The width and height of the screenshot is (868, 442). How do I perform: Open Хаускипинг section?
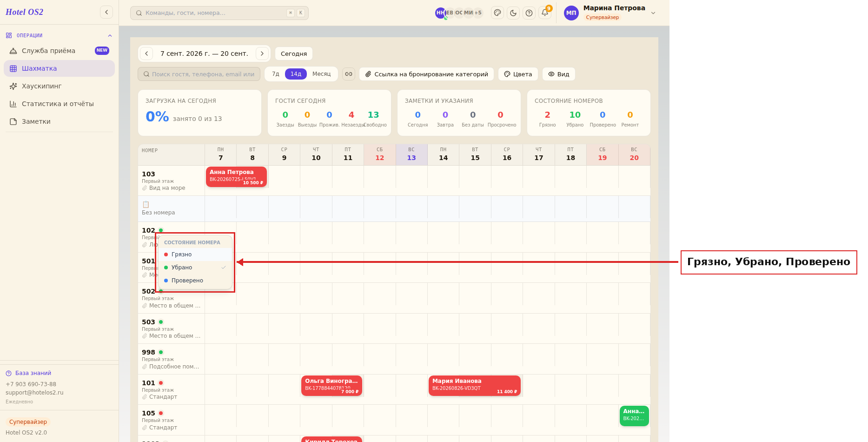point(59,86)
